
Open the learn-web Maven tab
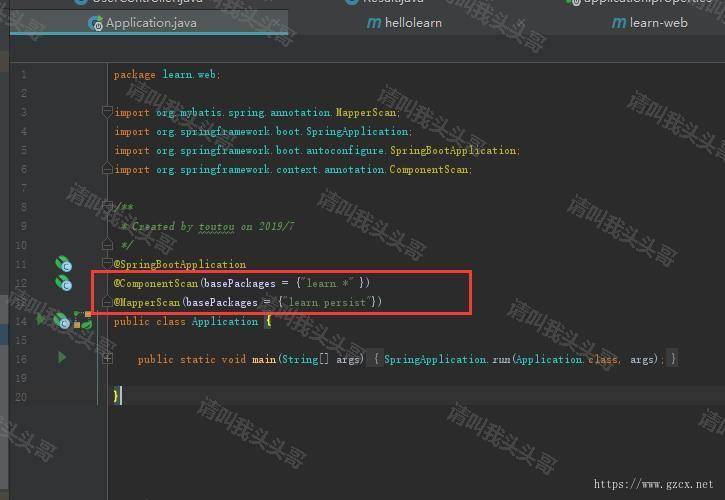649,23
